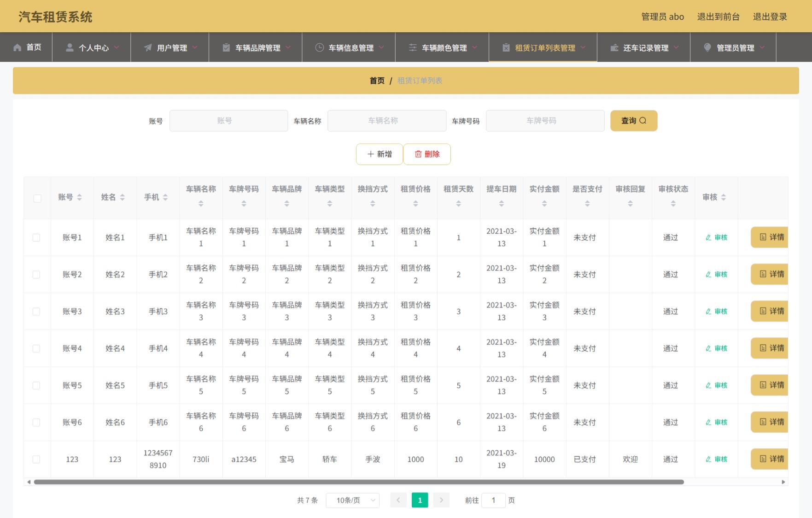Check the row checkbox for 账号4
The height and width of the screenshot is (518, 812).
(x=36, y=348)
